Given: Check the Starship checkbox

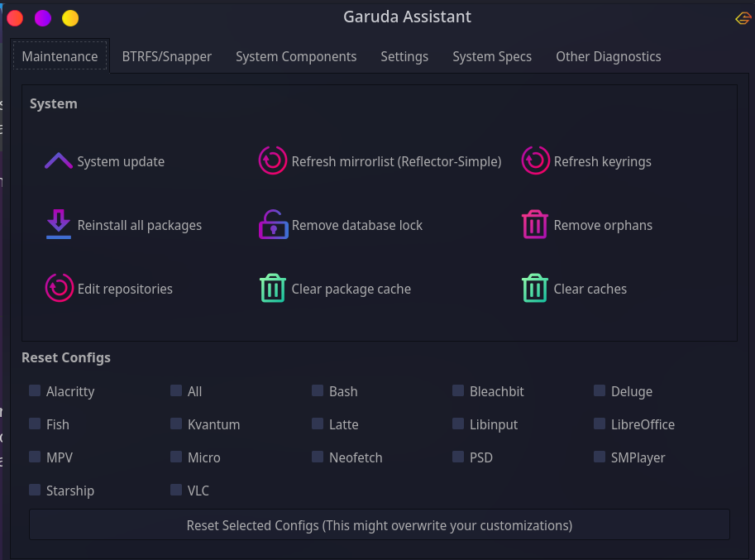Looking at the screenshot, I should pyautogui.click(x=35, y=490).
